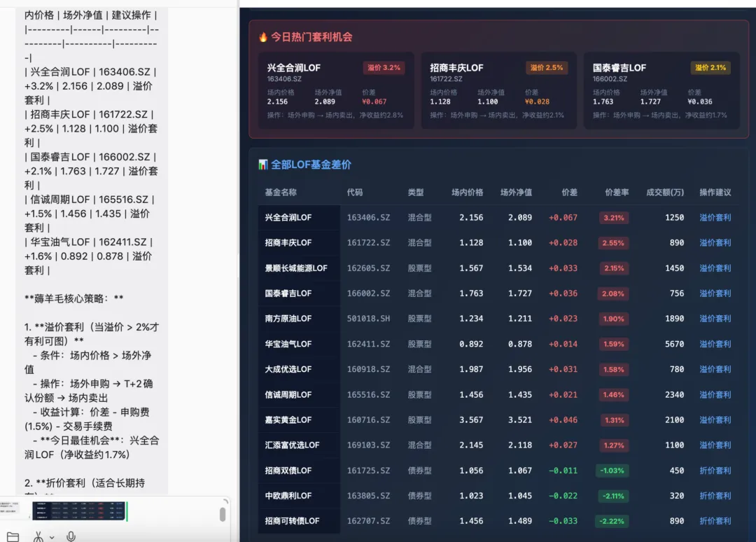Screen dimensions: 756x542
Task: Select the 兴全合润LOF hot opportunity card
Action: click(335, 90)
